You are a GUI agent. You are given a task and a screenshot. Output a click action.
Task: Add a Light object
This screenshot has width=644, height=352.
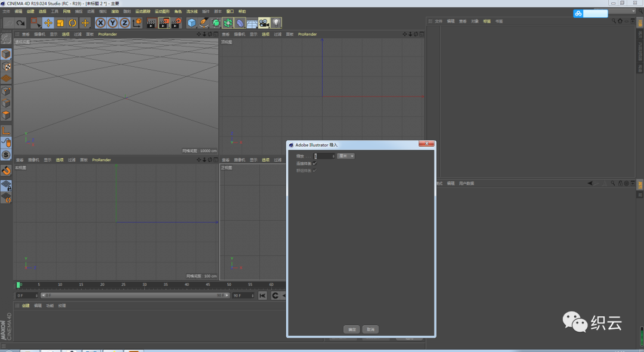tap(277, 23)
